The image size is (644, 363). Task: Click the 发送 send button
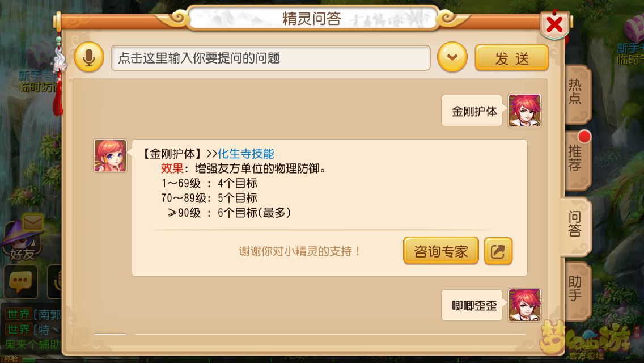(512, 58)
